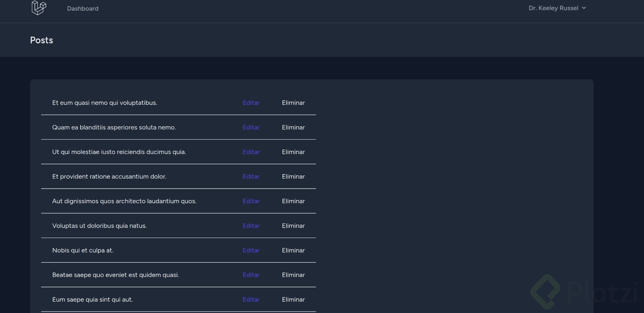This screenshot has width=644, height=313.
Task: Open Editar for "Aut dignissimos quos architecto" post
Action: click(251, 201)
